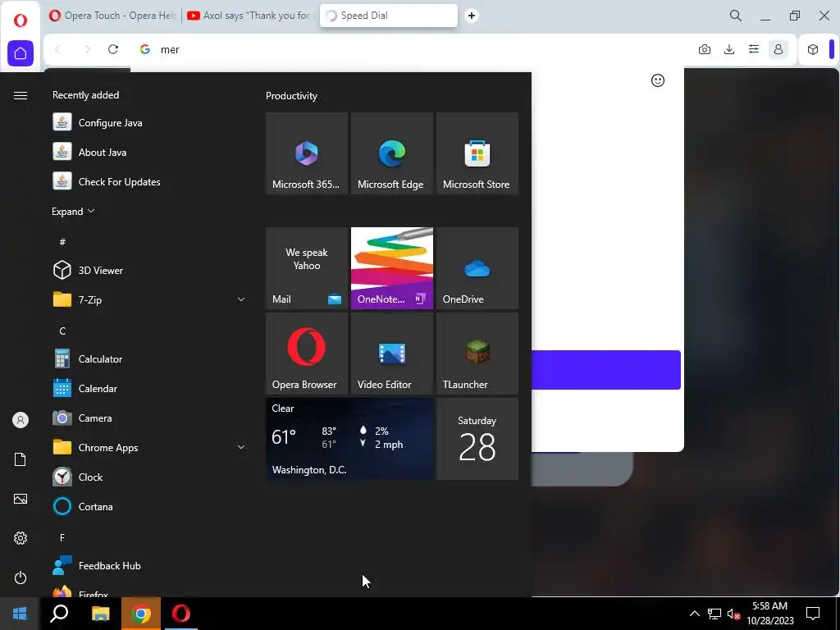Open Opera downloads
840x630 pixels.
coord(729,49)
